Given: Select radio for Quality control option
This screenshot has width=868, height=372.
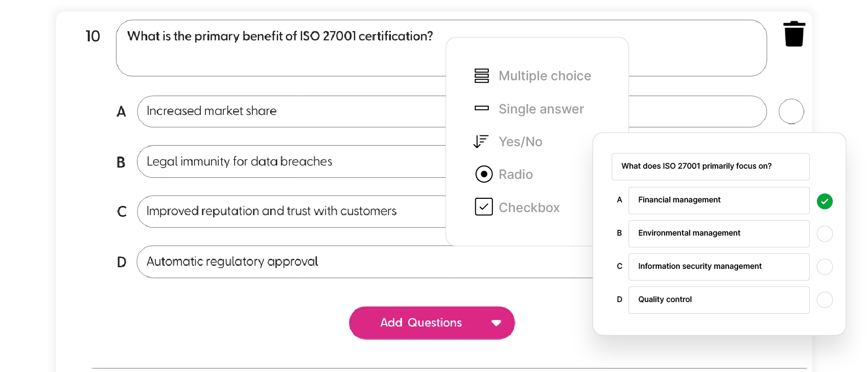Looking at the screenshot, I should pyautogui.click(x=825, y=300).
